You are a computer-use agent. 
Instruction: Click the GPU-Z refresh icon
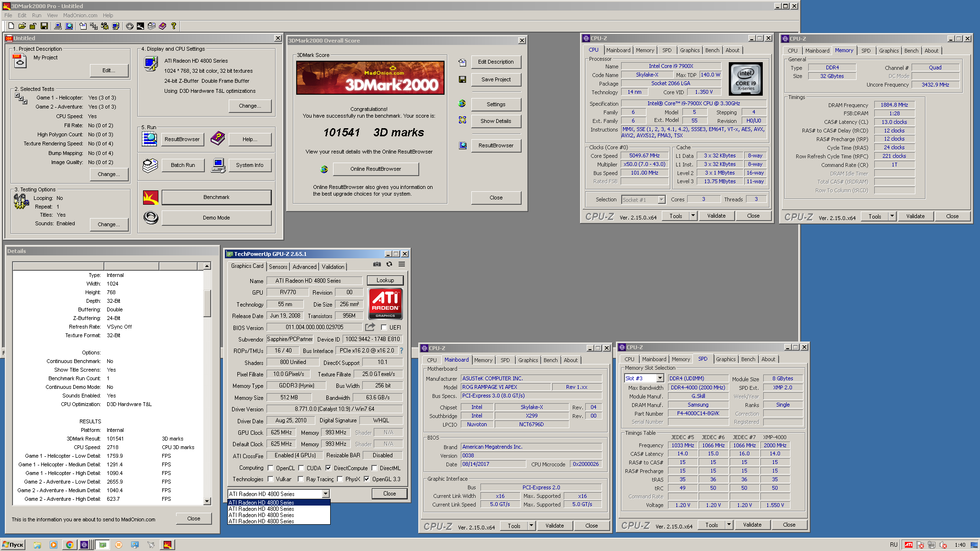coord(390,264)
